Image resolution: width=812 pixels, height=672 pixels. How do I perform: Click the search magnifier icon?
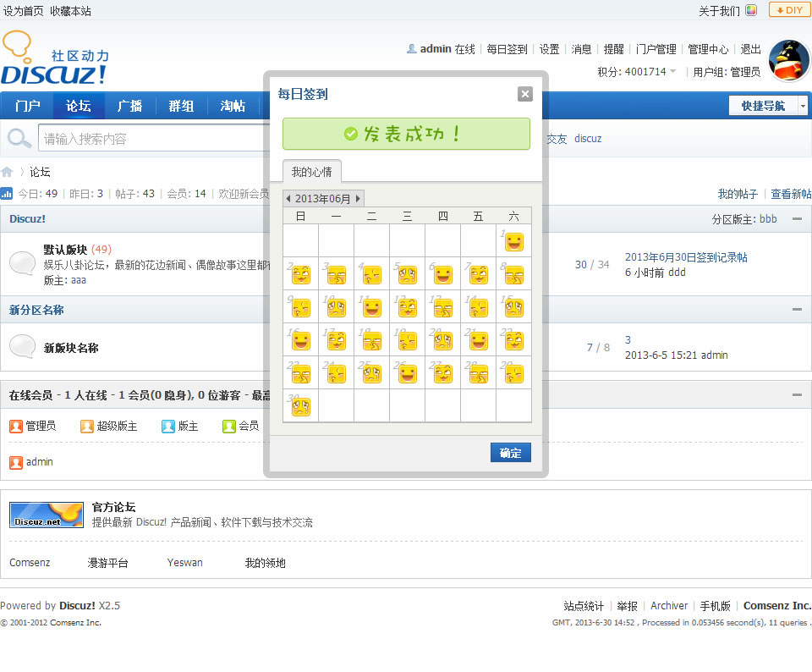click(x=17, y=138)
